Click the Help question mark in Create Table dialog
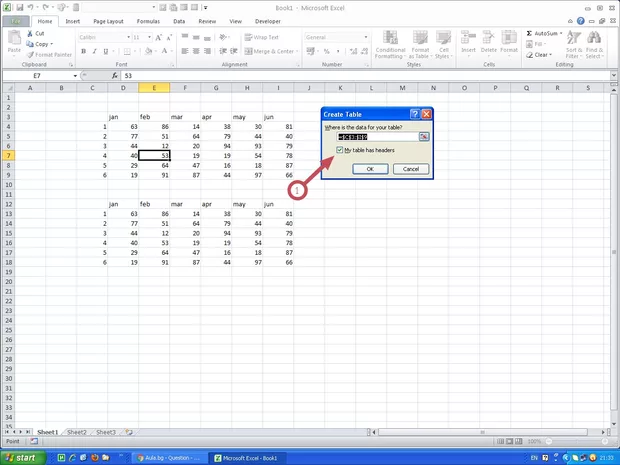Screen dimensions: 620x465 [414, 114]
